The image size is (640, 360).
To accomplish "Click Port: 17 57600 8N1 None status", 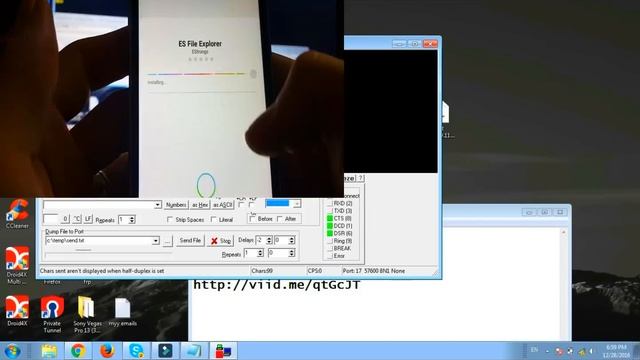I will click(x=373, y=271).
